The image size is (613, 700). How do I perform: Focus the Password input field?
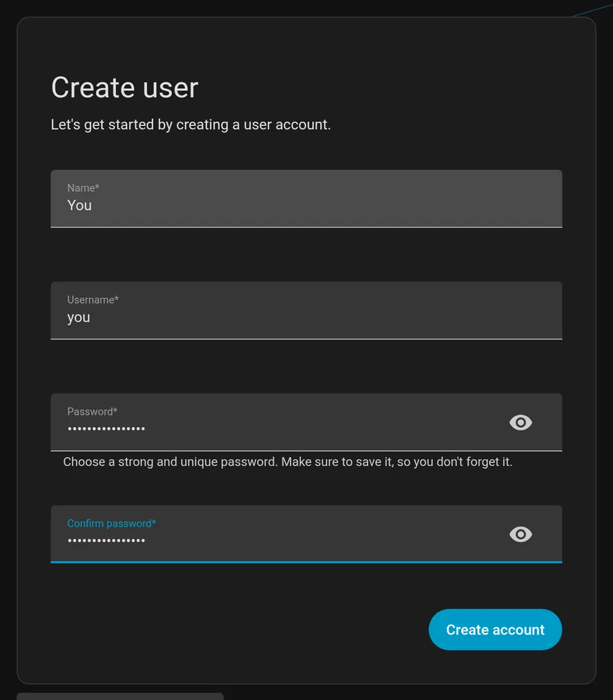(x=306, y=422)
